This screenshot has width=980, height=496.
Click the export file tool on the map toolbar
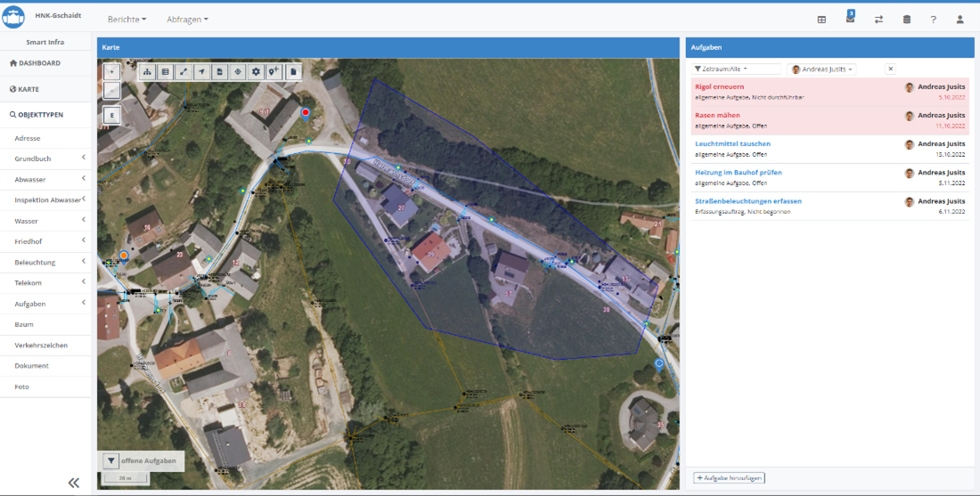219,72
